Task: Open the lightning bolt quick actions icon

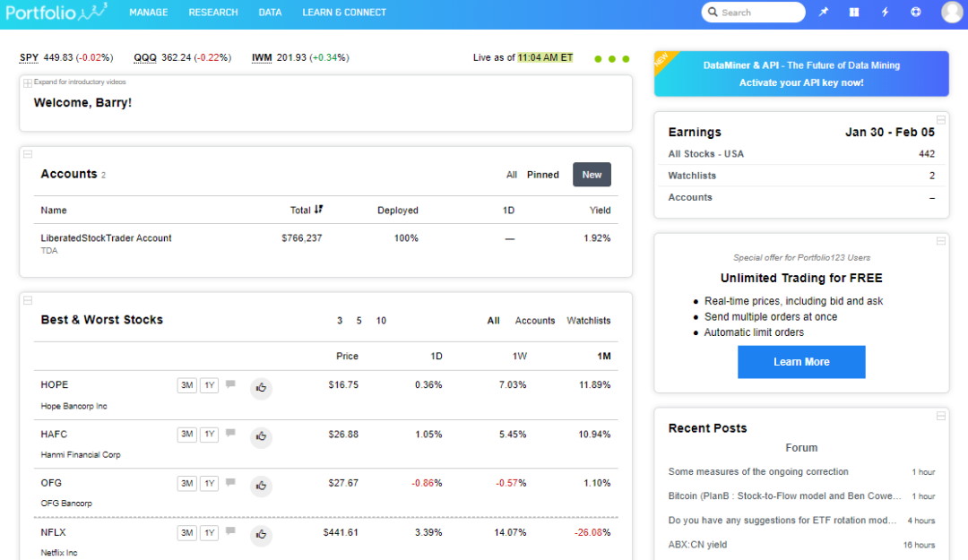Action: 885,12
